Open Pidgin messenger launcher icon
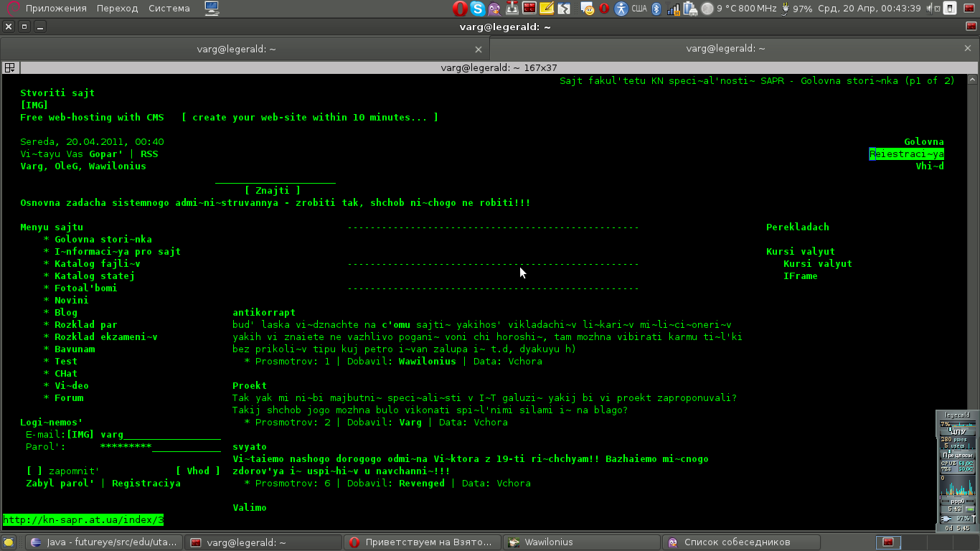980x551 pixels. pos(494,9)
